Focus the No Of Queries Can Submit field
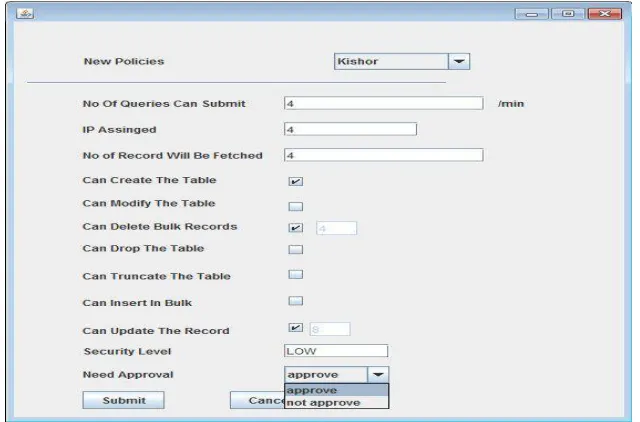 click(384, 103)
